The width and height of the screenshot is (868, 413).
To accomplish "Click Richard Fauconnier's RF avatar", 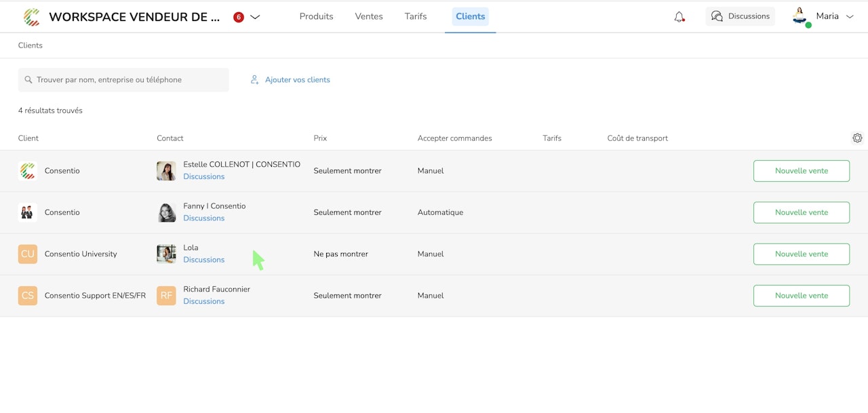I will [x=166, y=296].
